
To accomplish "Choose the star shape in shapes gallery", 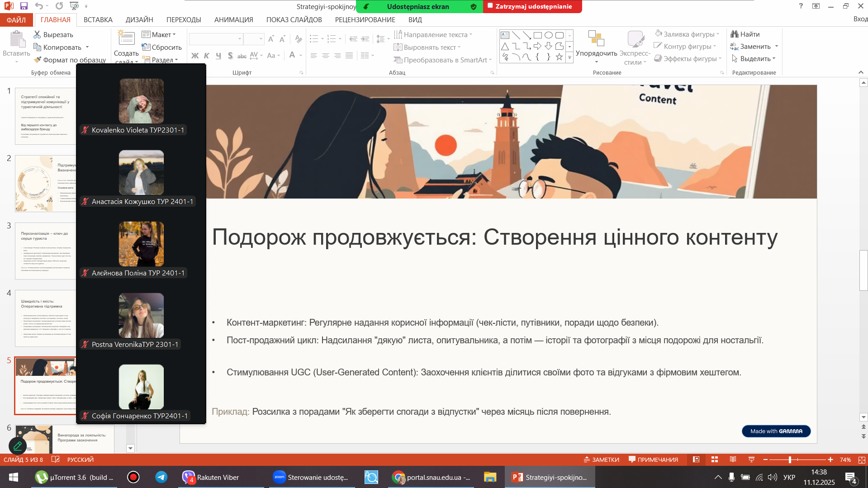I will point(559,57).
